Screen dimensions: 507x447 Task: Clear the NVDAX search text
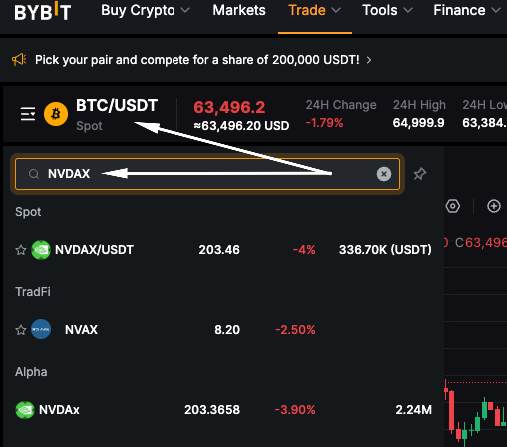tap(384, 174)
